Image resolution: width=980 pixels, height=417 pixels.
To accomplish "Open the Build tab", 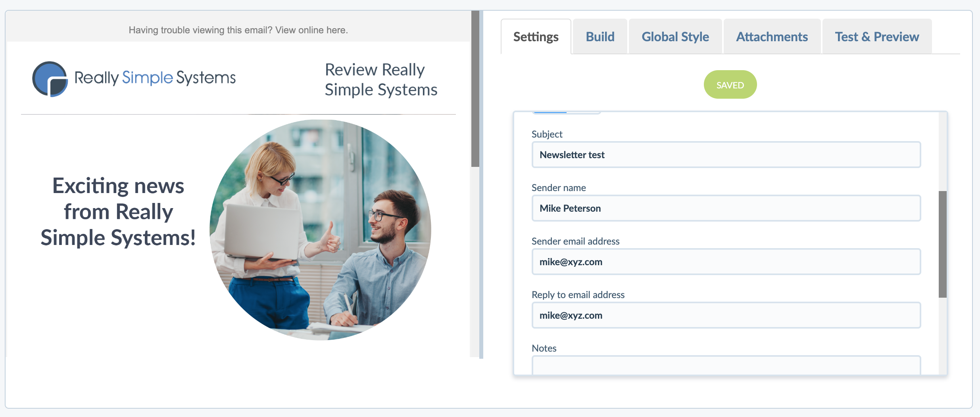I will (x=600, y=36).
